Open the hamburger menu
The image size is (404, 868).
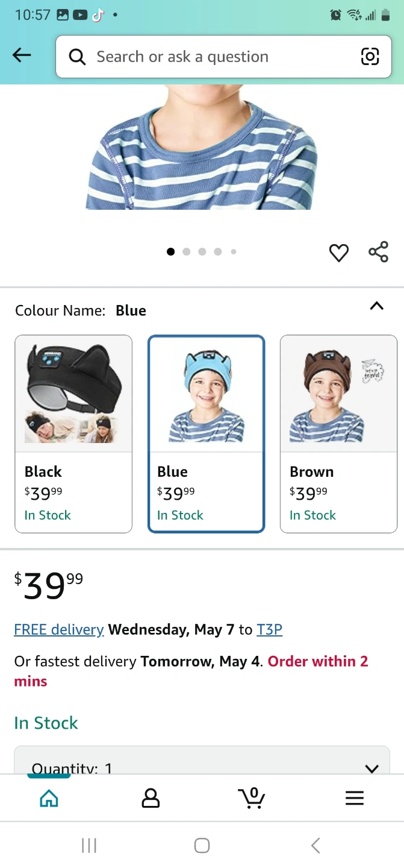click(x=355, y=798)
